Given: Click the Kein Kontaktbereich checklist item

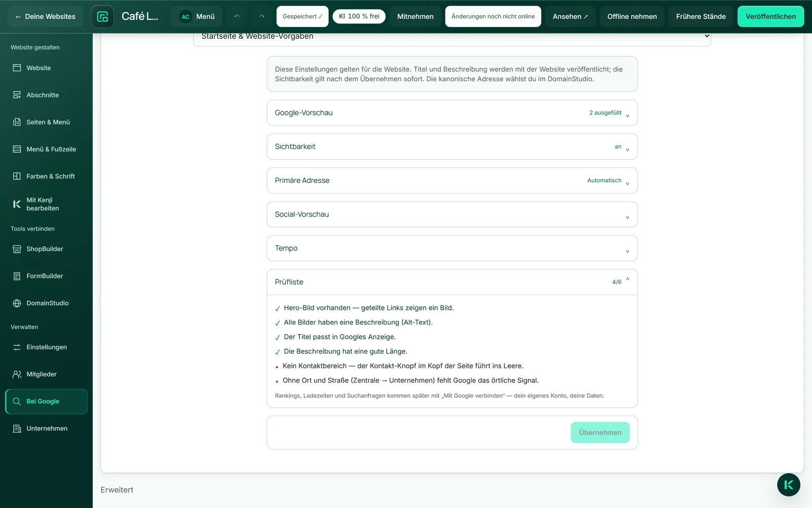Looking at the screenshot, I should [402, 366].
